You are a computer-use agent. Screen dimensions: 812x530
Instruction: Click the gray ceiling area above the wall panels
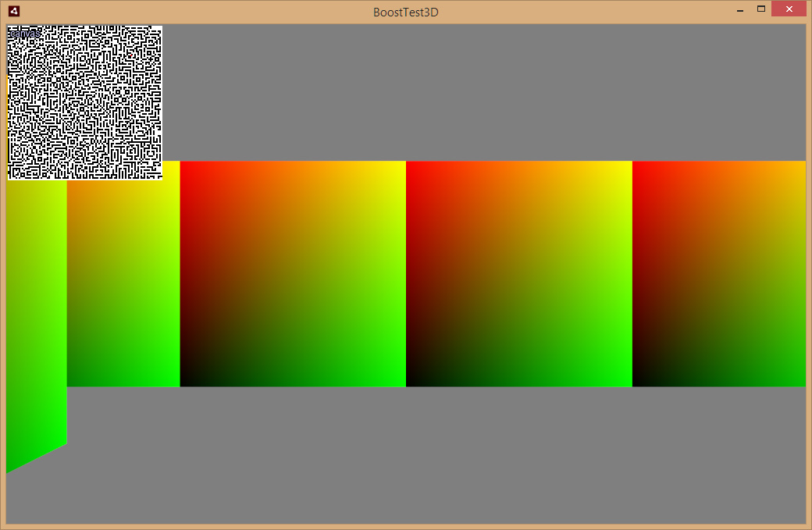tap(484, 93)
